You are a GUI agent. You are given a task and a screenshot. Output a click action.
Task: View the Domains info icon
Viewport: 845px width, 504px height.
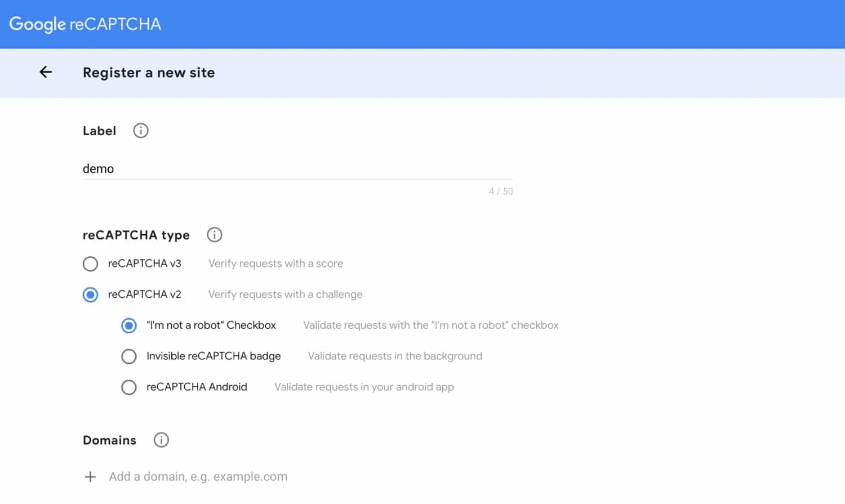(161, 440)
